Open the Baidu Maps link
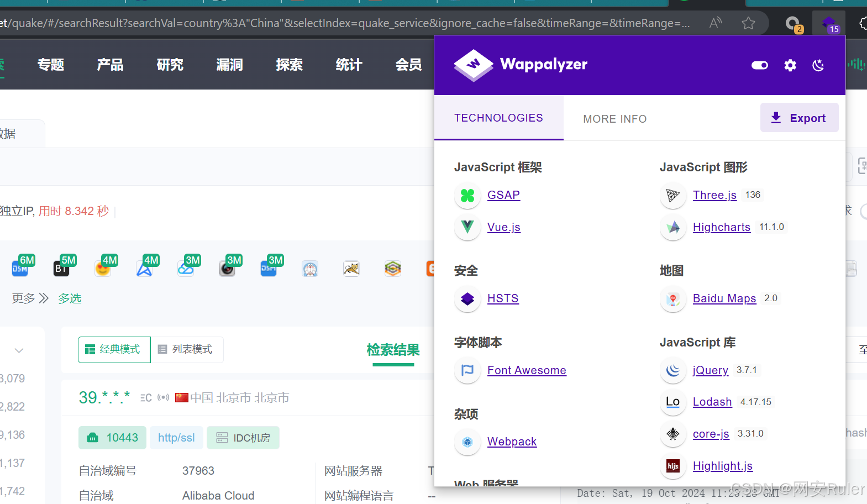The image size is (867, 504). click(724, 298)
